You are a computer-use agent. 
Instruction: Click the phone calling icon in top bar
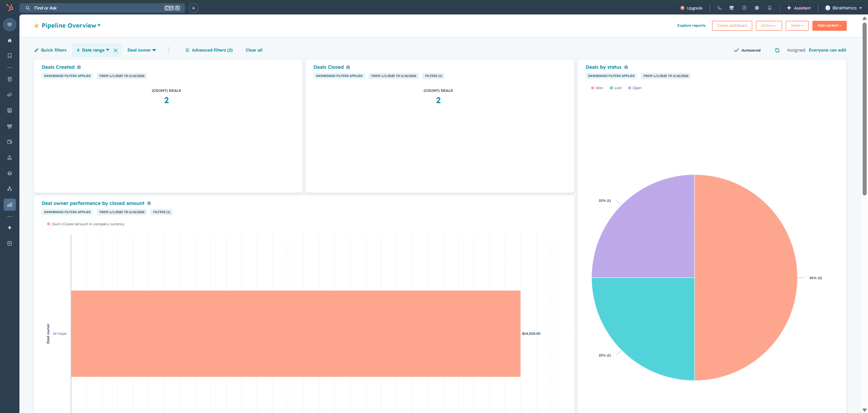pos(719,8)
